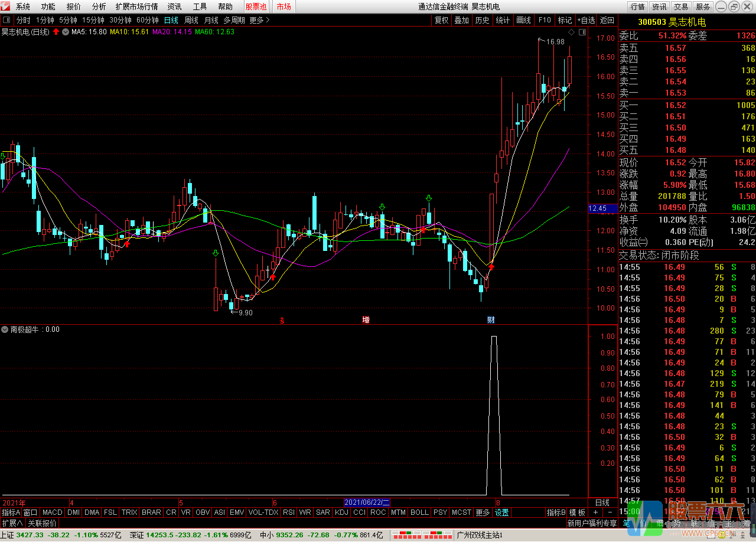Select the BOLL indicator tab
The image size is (756, 542).
[x=419, y=512]
